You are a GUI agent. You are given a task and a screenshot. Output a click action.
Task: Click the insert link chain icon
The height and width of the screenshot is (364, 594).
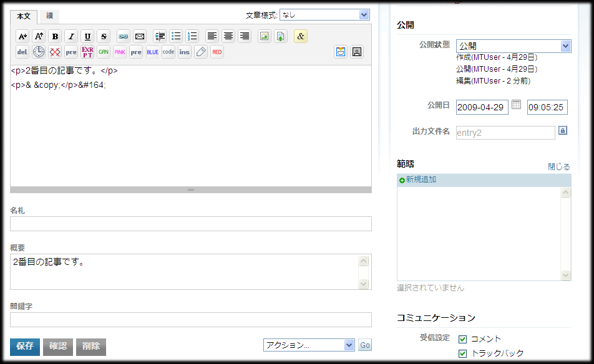(123, 36)
